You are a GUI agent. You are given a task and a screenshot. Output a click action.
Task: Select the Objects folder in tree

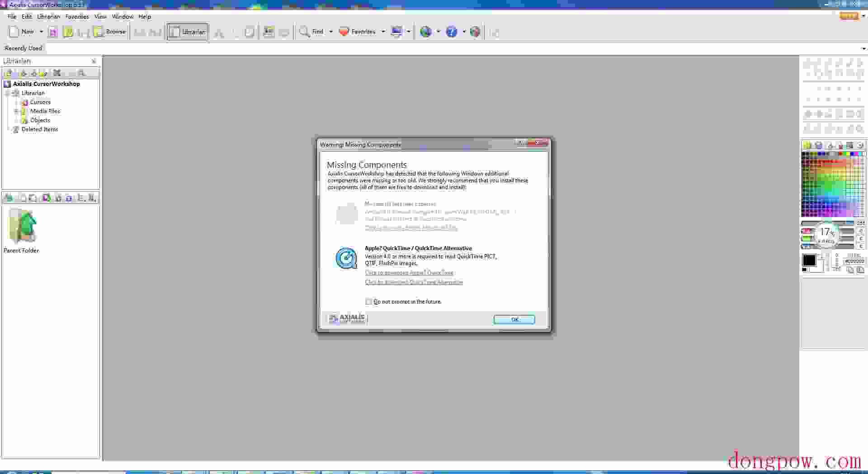(40, 120)
